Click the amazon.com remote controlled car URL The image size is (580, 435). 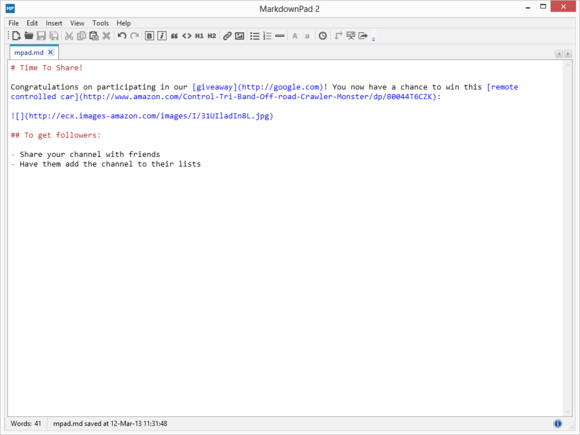pyautogui.click(x=258, y=97)
